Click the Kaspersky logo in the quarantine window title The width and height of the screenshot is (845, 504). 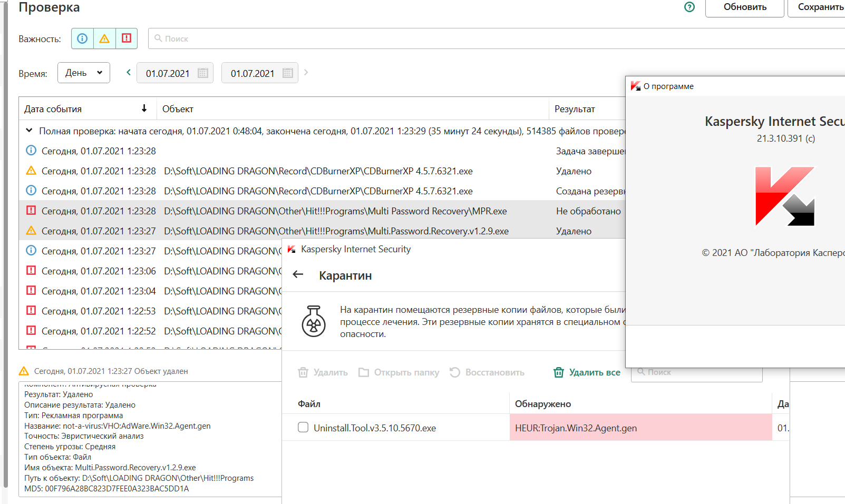pyautogui.click(x=292, y=249)
